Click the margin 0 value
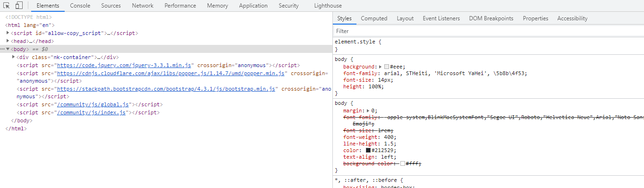 click(x=373, y=111)
